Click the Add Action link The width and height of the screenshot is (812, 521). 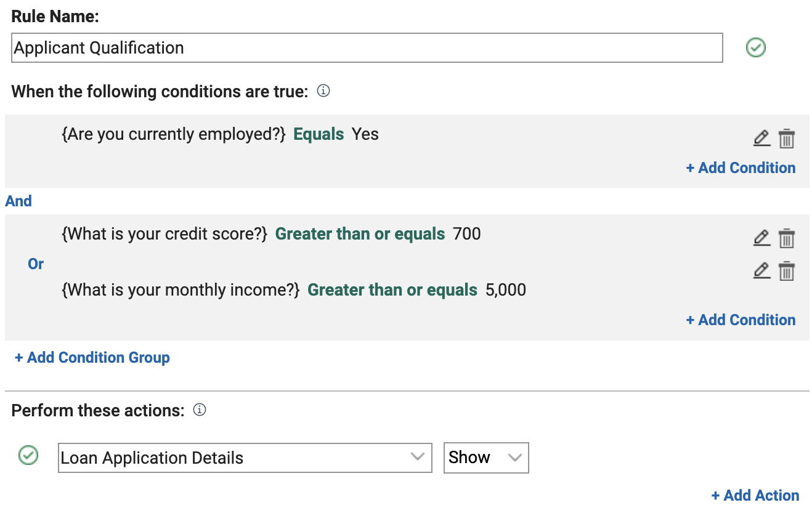pyautogui.click(x=755, y=496)
